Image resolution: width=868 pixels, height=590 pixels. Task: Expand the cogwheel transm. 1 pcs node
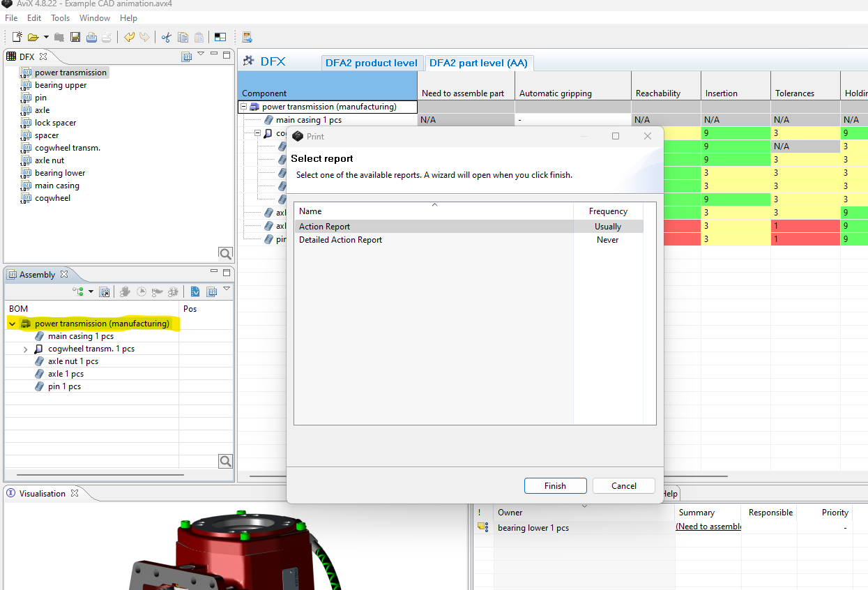26,349
